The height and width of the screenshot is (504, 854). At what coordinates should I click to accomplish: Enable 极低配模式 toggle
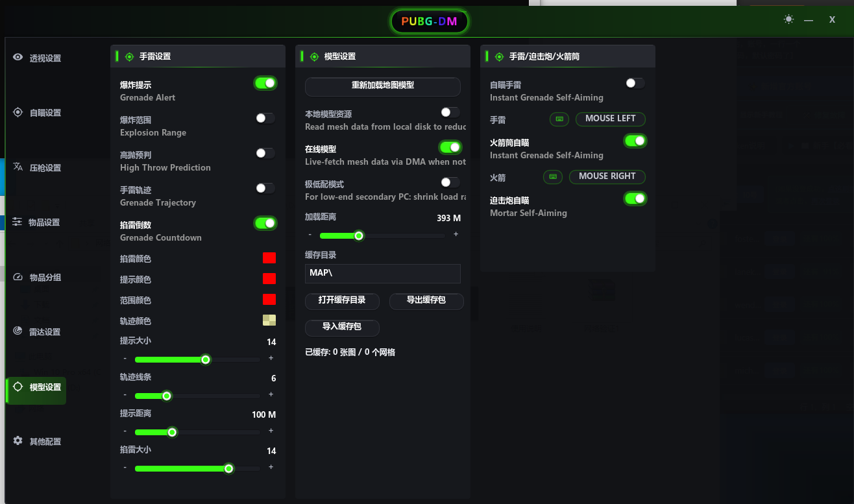(450, 182)
